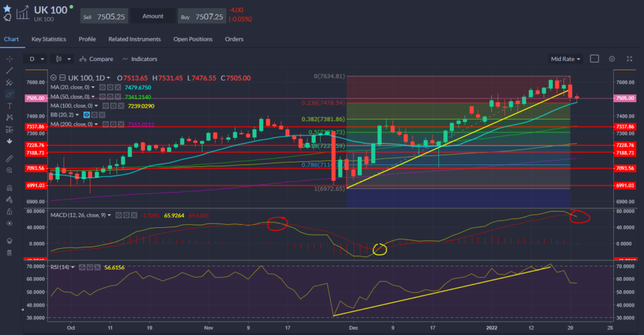Toggle the lock drawings padlock icon
Screen dimensions: 644x335
[9, 212]
